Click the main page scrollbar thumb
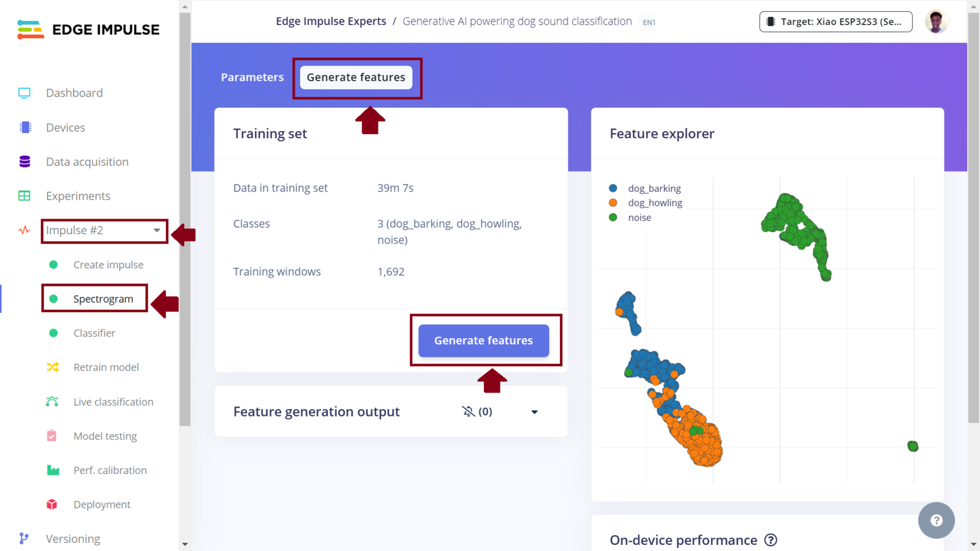 973,217
